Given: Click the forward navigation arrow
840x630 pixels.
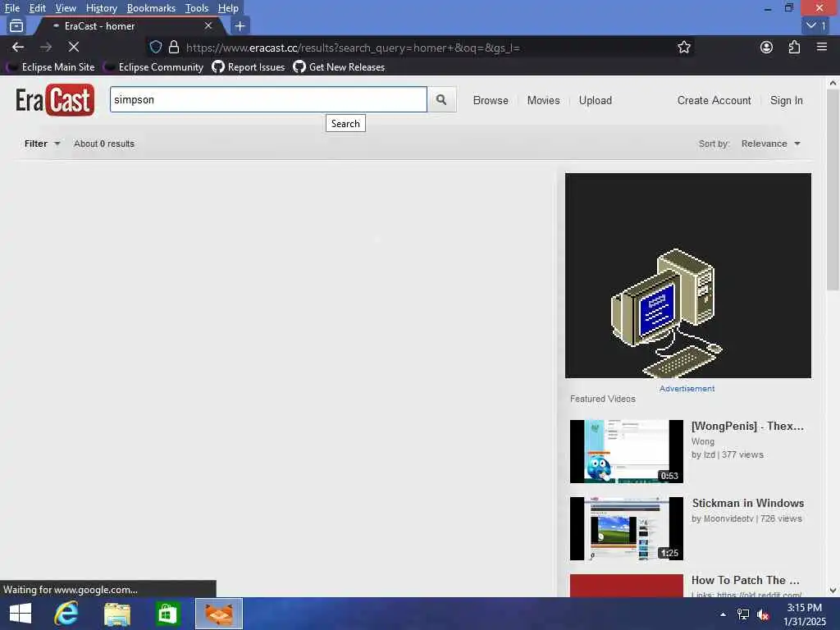Looking at the screenshot, I should (x=46, y=47).
